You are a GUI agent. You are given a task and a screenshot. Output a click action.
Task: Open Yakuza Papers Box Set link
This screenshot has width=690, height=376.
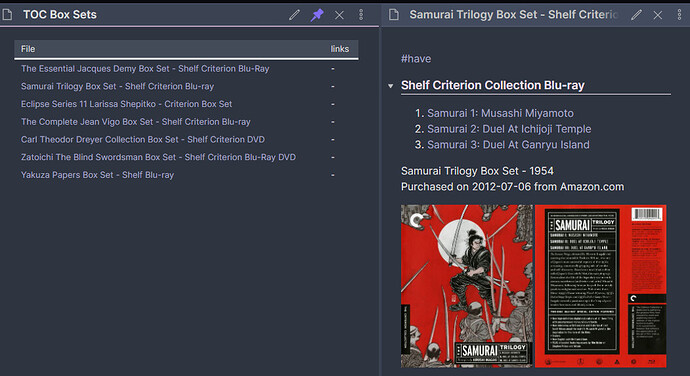click(x=97, y=175)
